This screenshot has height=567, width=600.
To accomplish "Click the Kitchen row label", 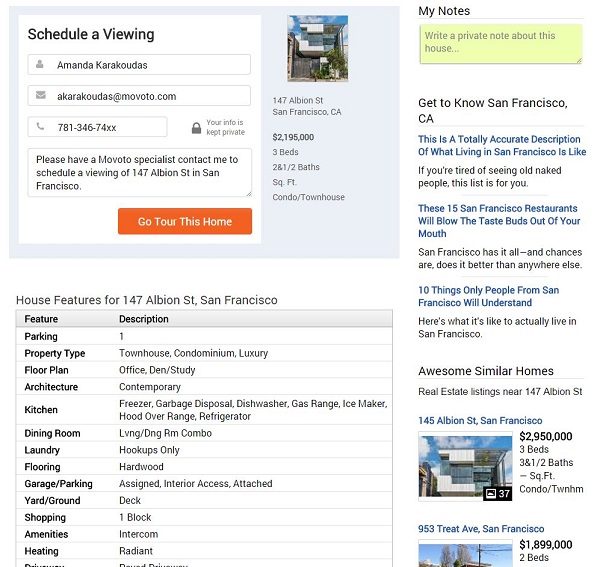I will click(41, 410).
